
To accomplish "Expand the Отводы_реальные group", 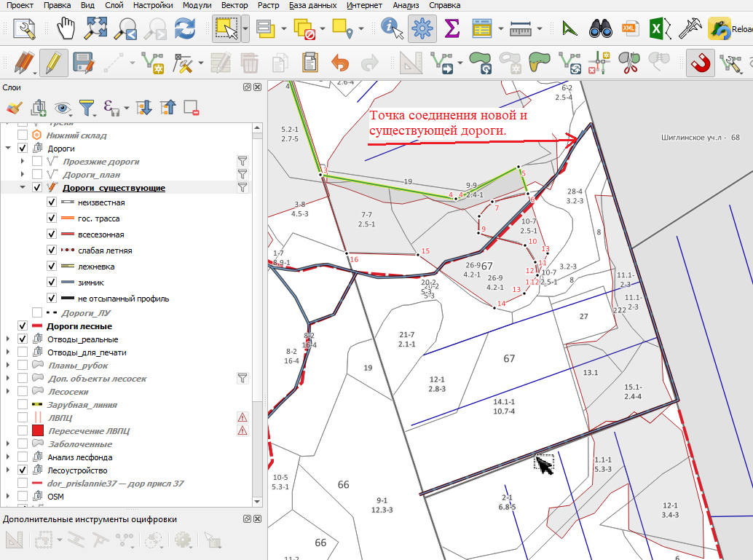I will [x=8, y=339].
